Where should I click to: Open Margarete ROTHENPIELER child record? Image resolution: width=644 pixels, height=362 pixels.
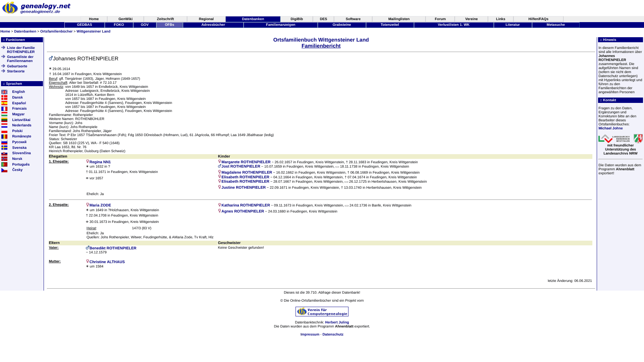click(246, 162)
